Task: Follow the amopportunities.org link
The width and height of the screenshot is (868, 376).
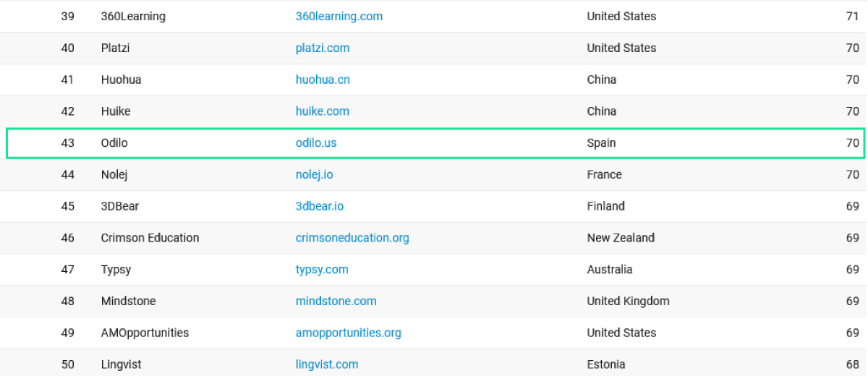Action: click(x=348, y=333)
